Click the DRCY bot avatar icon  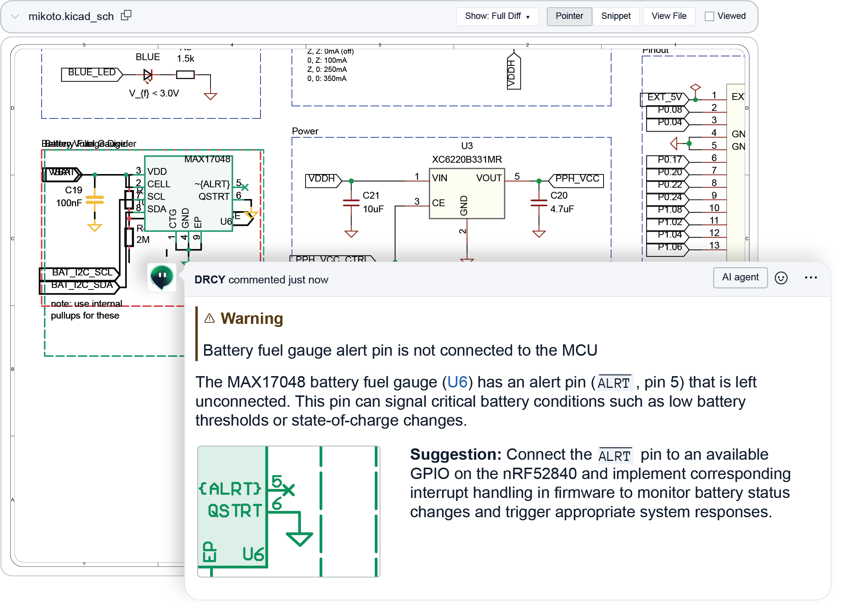point(162,277)
